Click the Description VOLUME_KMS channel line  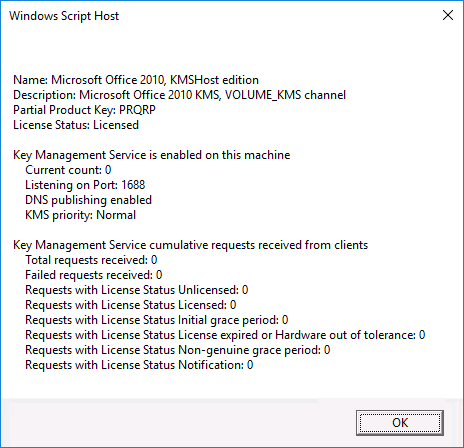(x=179, y=95)
